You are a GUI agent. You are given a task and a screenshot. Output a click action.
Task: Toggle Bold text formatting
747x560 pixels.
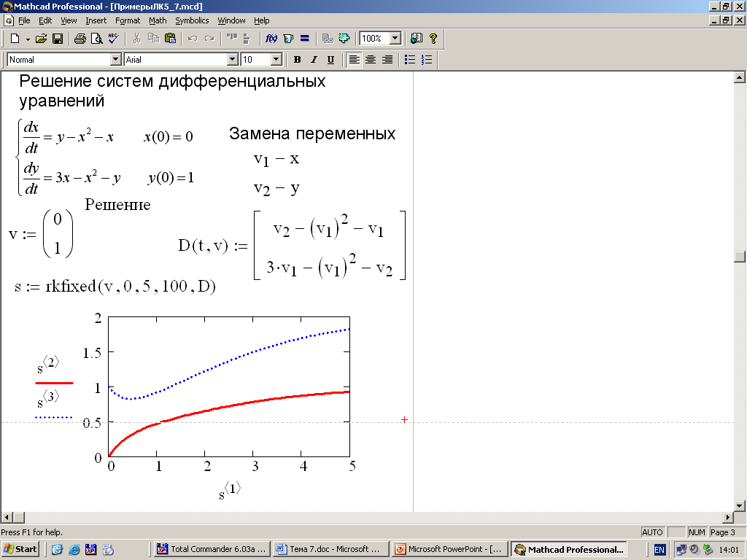(297, 60)
